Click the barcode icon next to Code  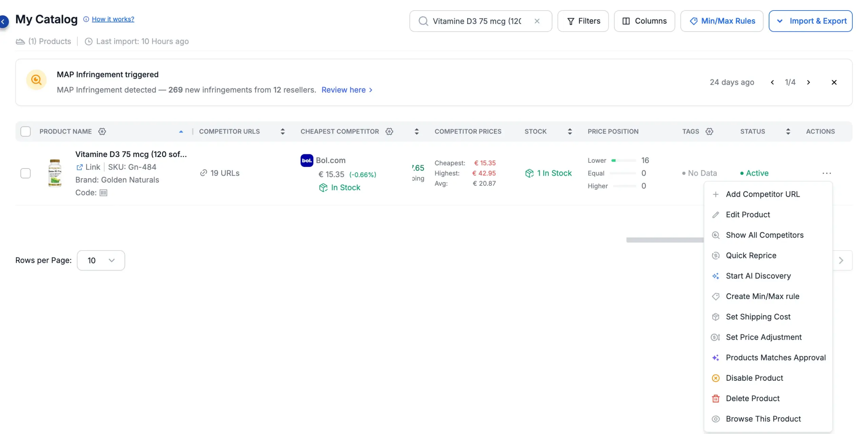coord(103,193)
